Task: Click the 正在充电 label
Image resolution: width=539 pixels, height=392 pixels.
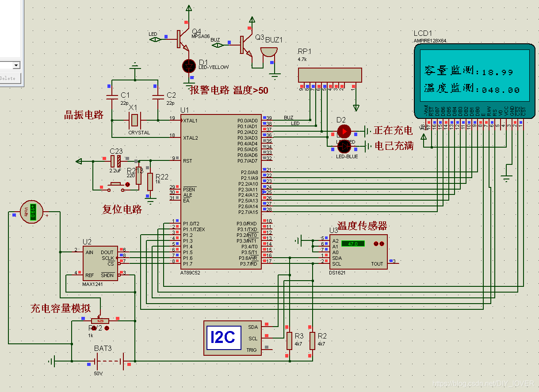Action: pyautogui.click(x=393, y=130)
